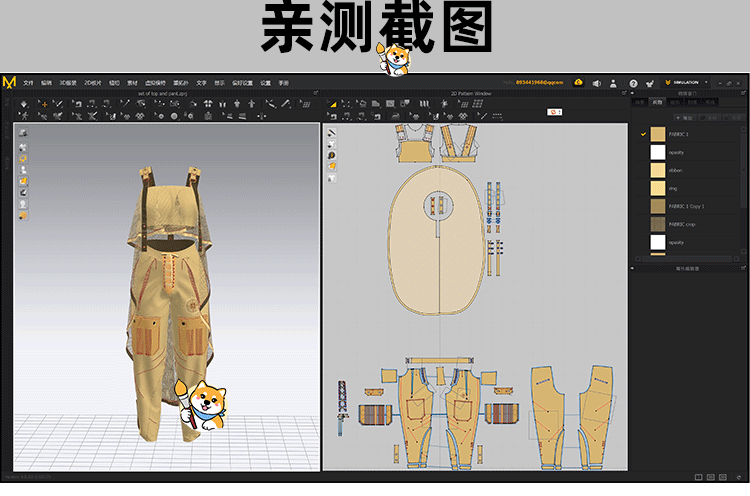The height and width of the screenshot is (496, 750).
Task: Select the FABRIC crop list entry
Action: point(657,224)
